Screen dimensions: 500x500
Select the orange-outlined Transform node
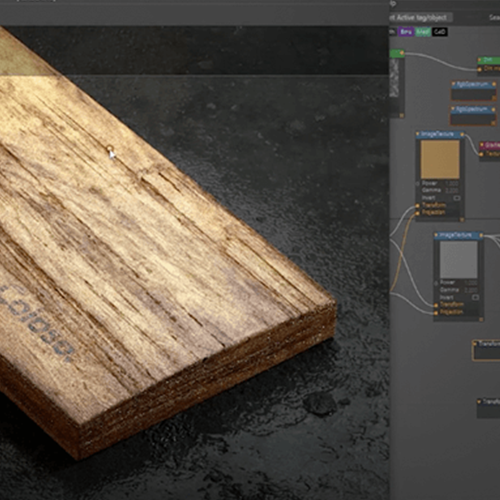click(486, 350)
